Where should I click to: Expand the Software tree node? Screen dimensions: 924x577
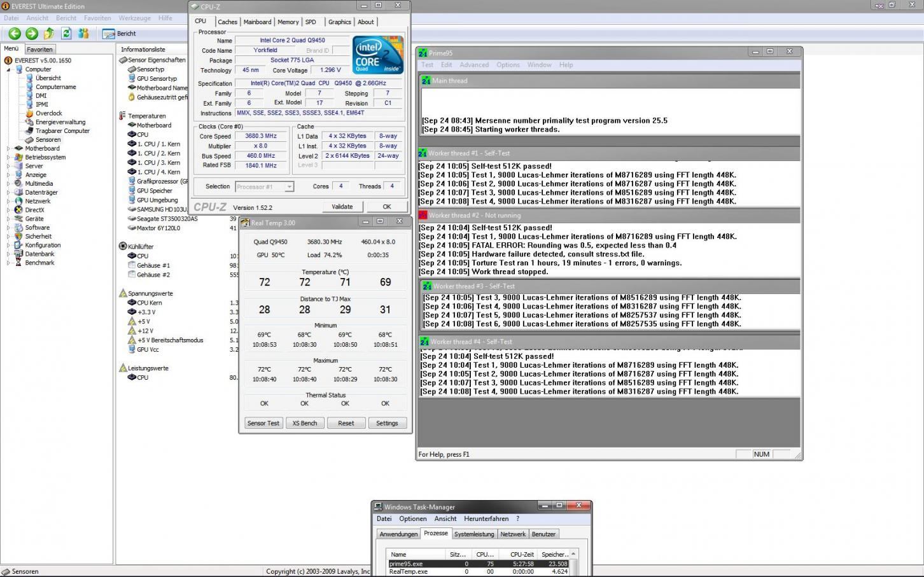(x=9, y=227)
